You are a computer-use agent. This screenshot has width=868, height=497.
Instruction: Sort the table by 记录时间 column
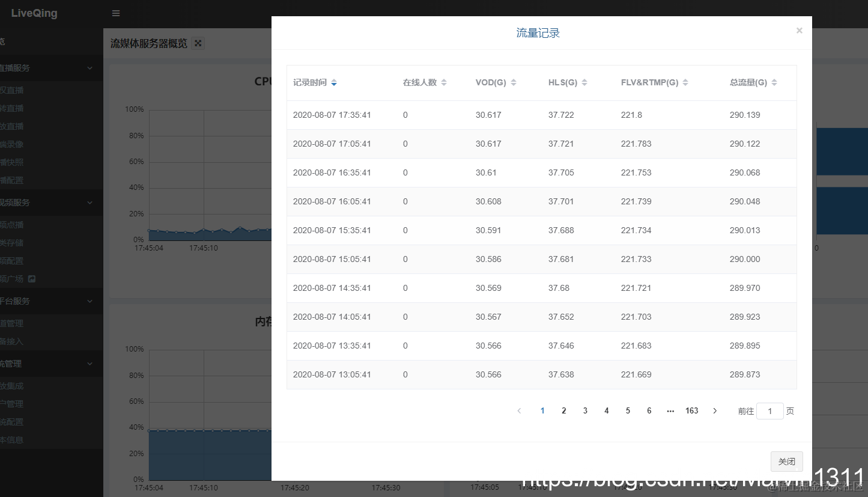click(334, 83)
